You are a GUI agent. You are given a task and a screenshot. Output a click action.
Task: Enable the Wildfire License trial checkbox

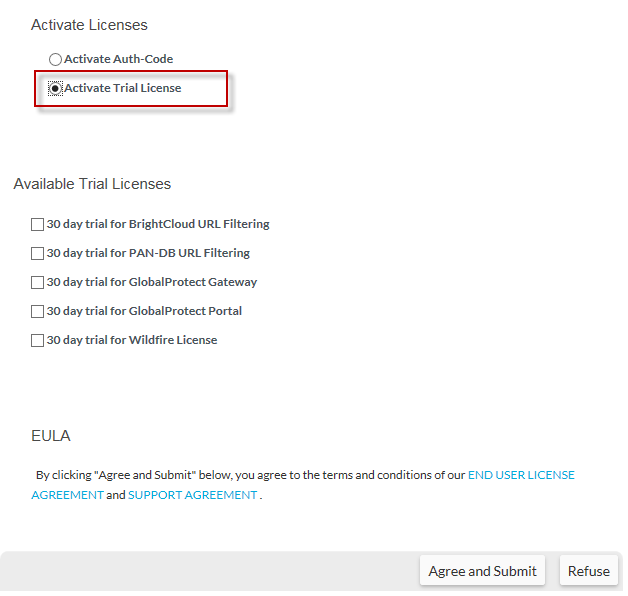38,340
